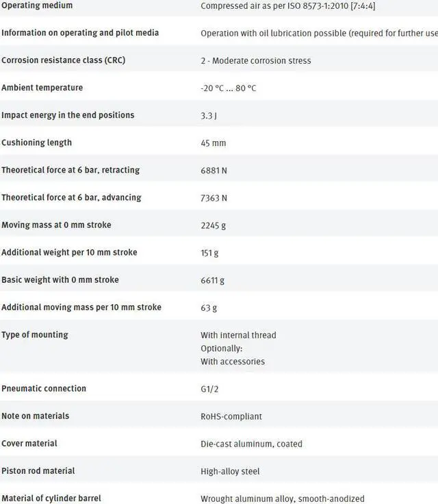438x504 pixels.
Task: Select the '6611 g' basic weight value
Action: [x=212, y=280]
